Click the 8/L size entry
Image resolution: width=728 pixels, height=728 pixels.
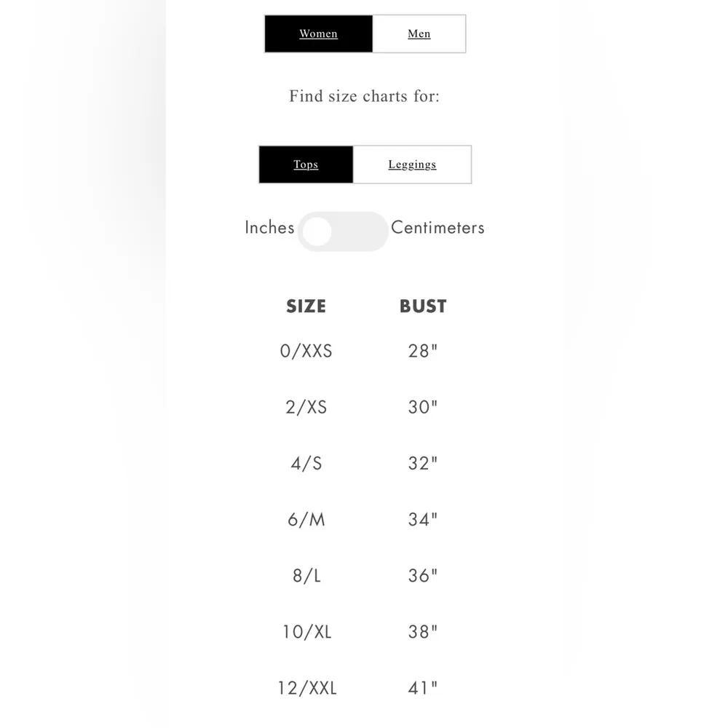pyautogui.click(x=306, y=576)
